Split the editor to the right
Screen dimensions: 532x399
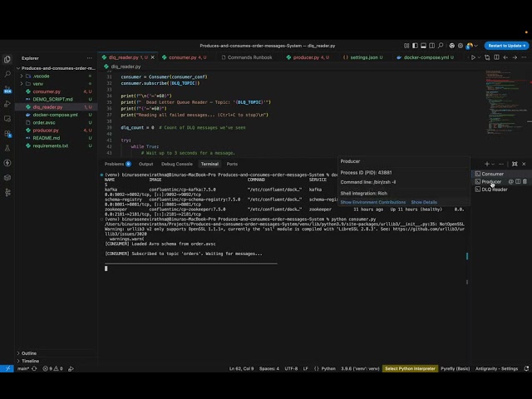click(x=496, y=57)
